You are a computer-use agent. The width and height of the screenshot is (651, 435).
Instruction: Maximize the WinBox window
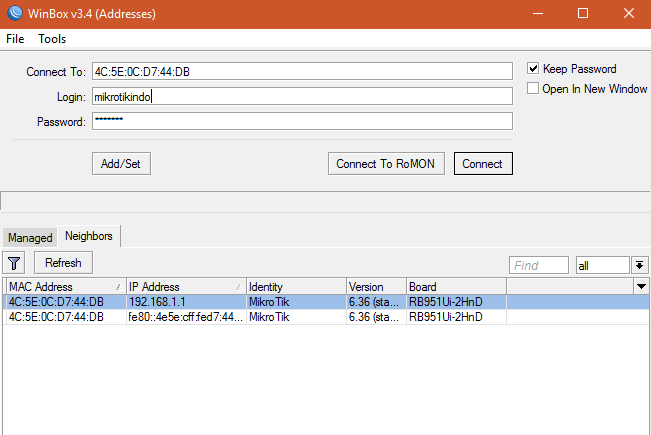583,13
